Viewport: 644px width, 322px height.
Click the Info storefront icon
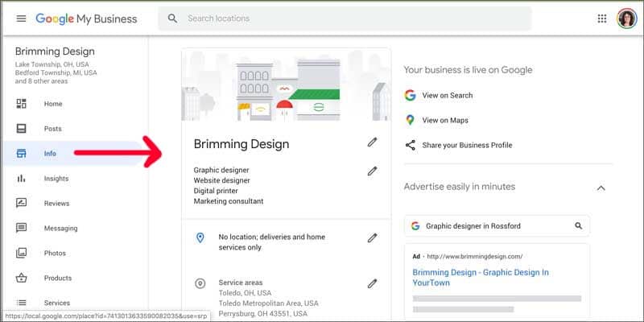(x=21, y=154)
